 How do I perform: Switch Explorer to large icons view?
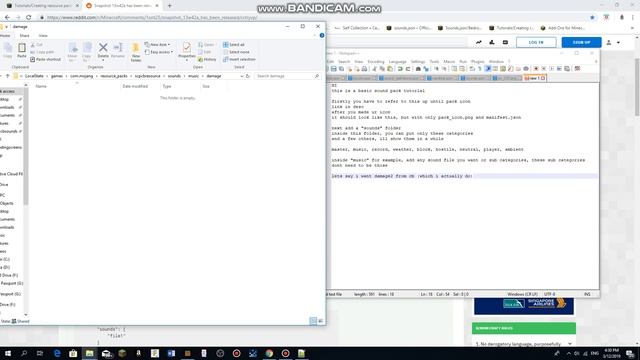320,321
